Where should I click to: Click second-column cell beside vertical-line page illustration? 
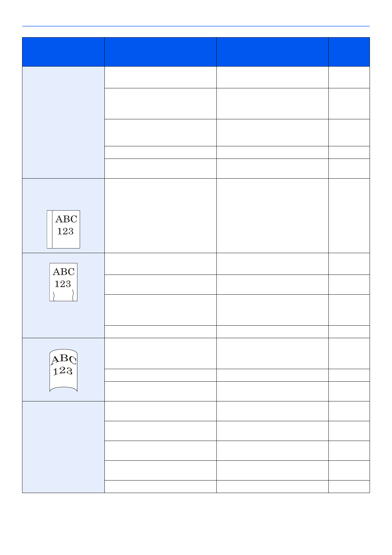(x=160, y=216)
